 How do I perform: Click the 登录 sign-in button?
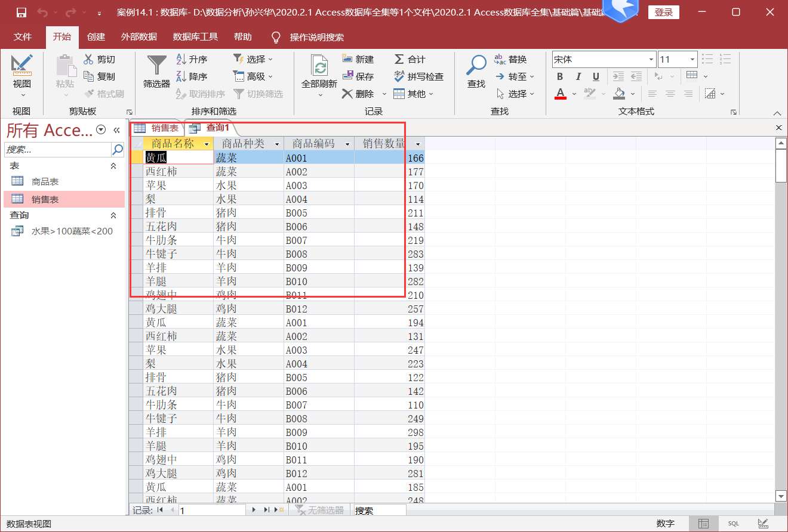click(663, 13)
